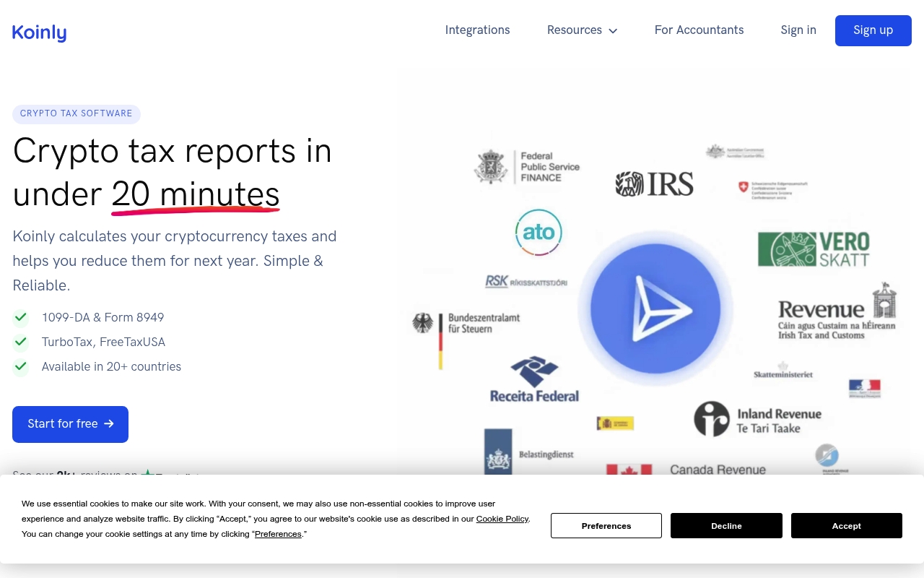Click the Vero Skatt logo

pyautogui.click(x=814, y=249)
